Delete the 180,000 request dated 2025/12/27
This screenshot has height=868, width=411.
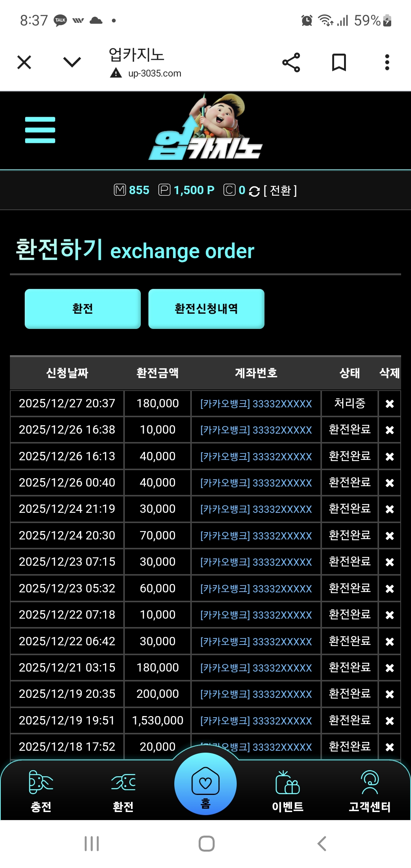[x=389, y=404]
